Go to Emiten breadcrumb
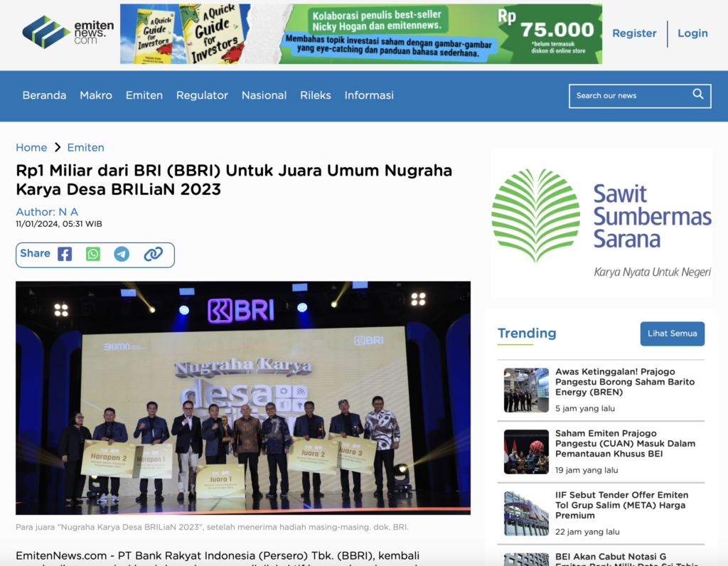The image size is (728, 566). (85, 148)
